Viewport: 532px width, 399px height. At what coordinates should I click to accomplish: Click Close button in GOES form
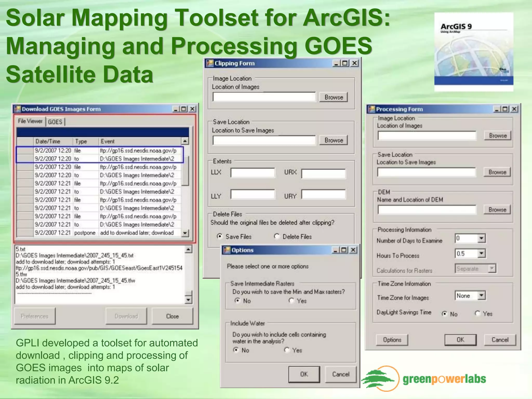pos(172,316)
